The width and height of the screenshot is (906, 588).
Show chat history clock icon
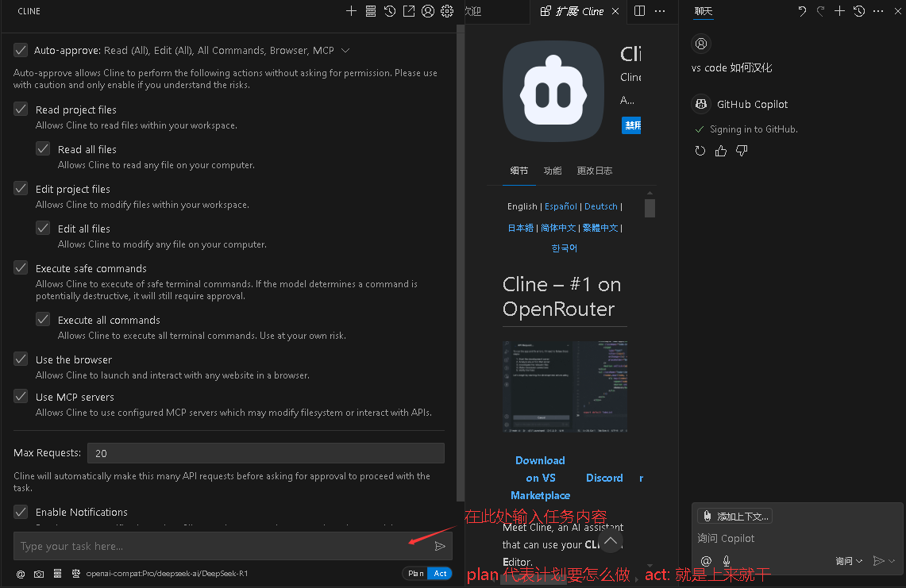pyautogui.click(x=859, y=11)
